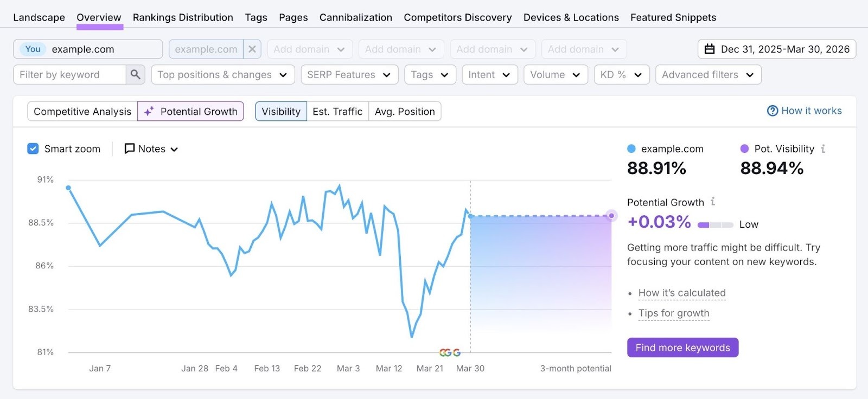
Task: Open the SERP Features dropdown
Action: click(x=349, y=74)
